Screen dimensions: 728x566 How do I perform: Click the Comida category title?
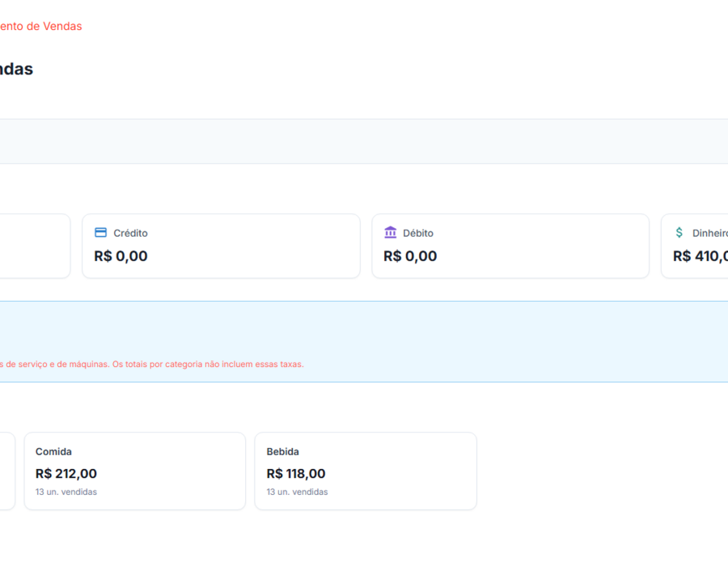pyautogui.click(x=54, y=452)
